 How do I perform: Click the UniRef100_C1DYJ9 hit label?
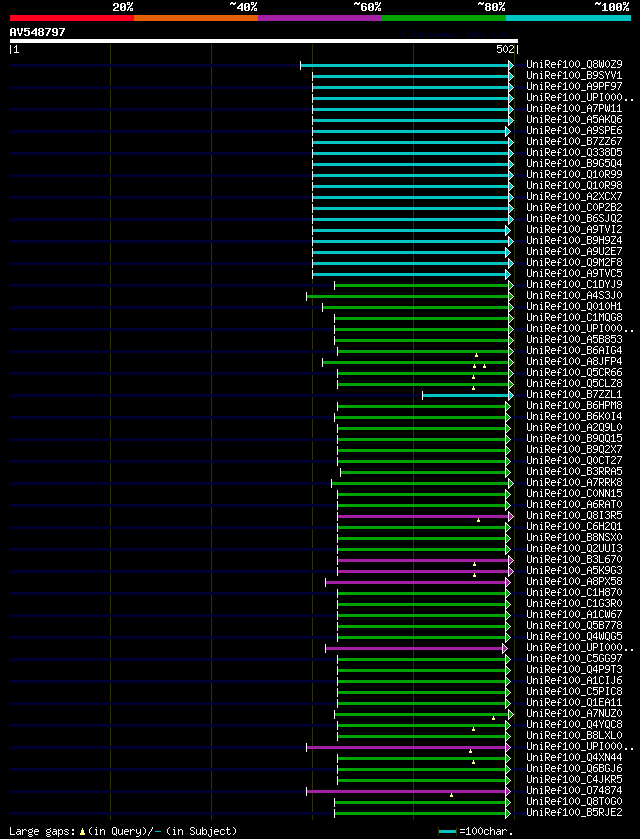[x=574, y=285]
